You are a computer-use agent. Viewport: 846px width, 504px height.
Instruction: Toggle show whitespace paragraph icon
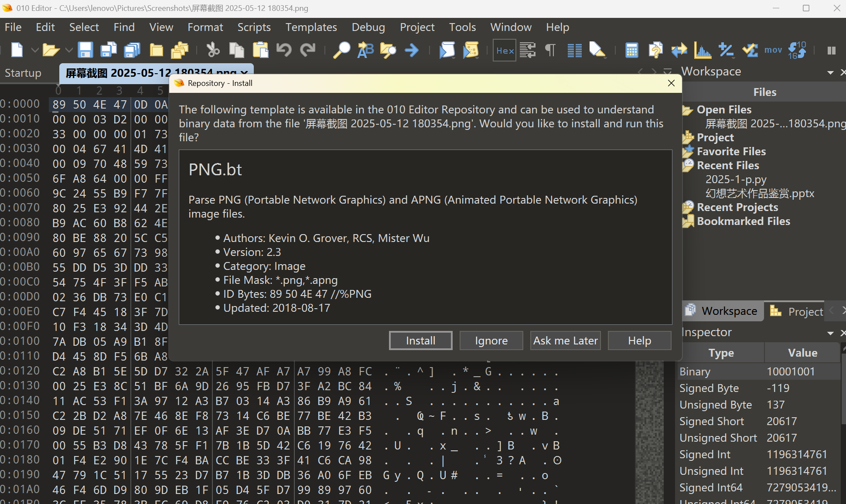[550, 50]
